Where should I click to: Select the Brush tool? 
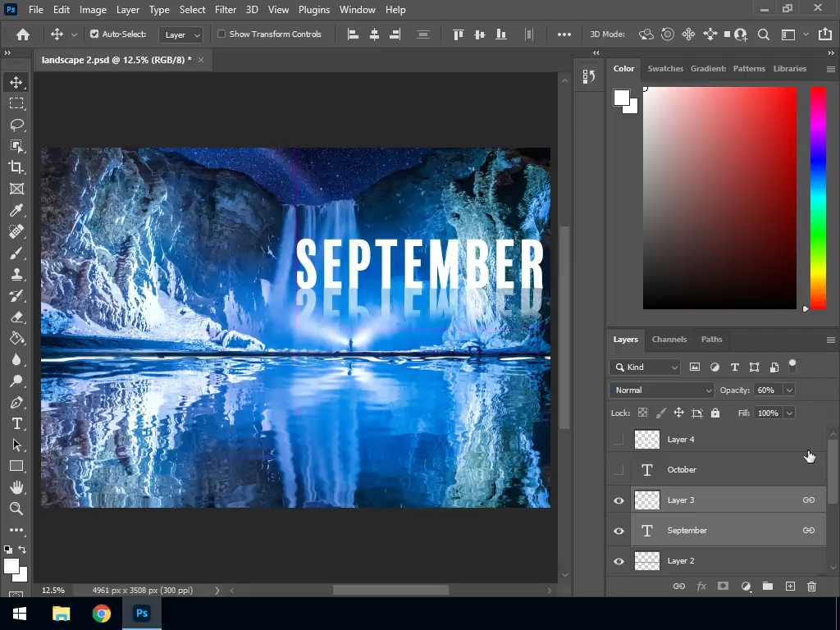[16, 253]
